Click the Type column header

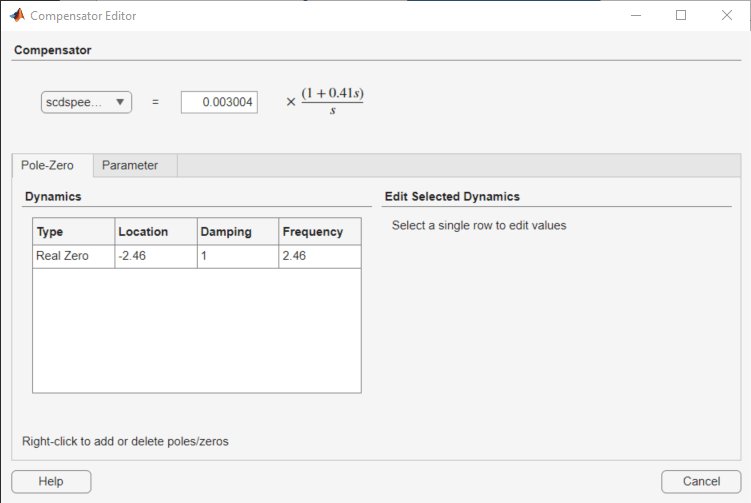(x=73, y=231)
